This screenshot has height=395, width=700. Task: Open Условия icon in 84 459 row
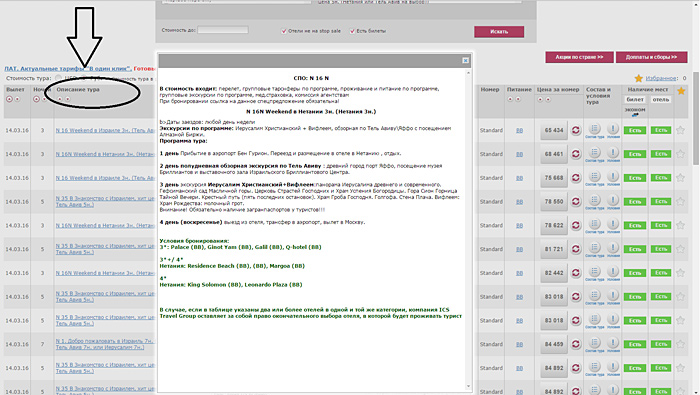click(x=613, y=343)
